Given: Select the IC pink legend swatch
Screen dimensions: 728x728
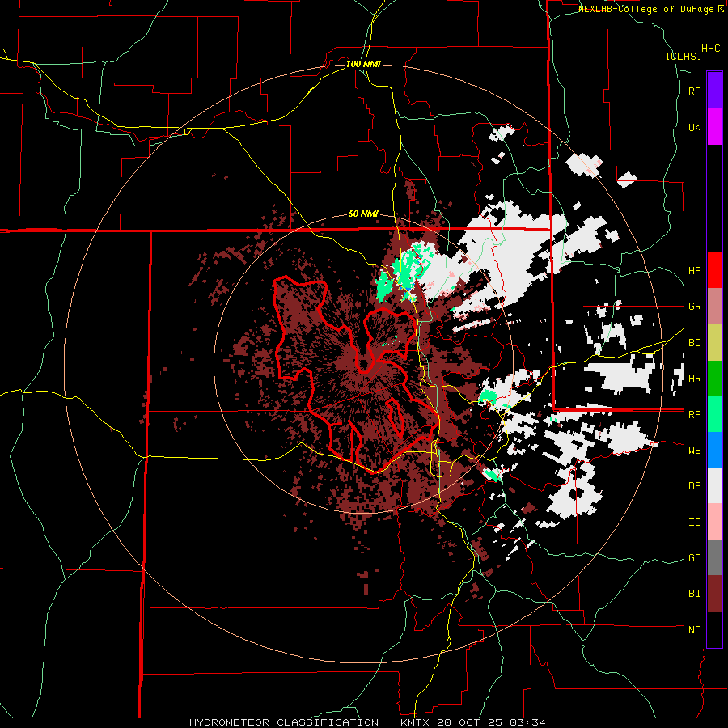Looking at the screenshot, I should click(x=714, y=522).
